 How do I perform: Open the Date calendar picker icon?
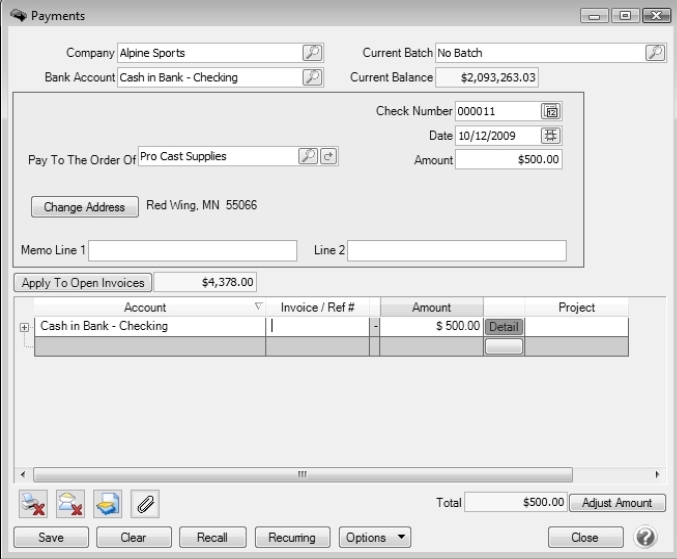[550, 135]
